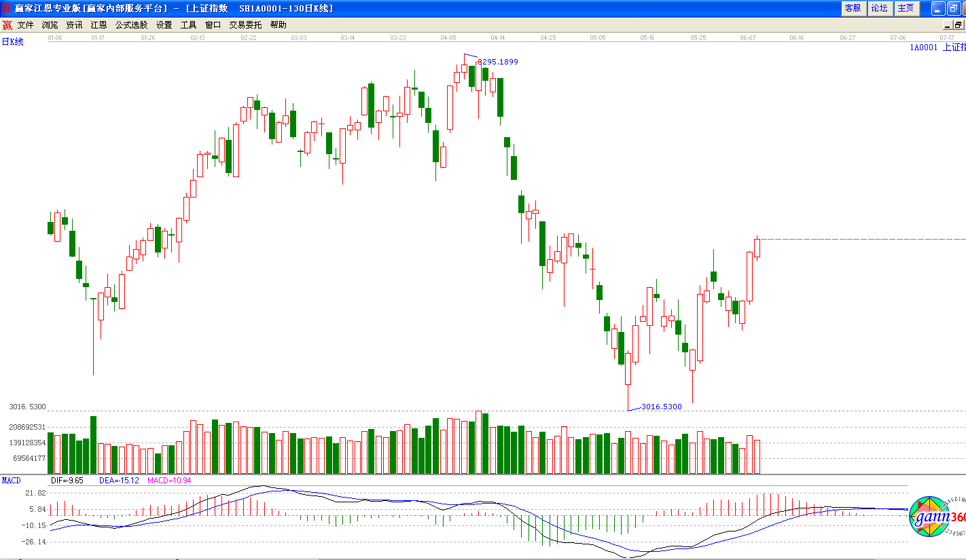Click the 07-06 date label
This screenshot has width=966, height=560.
pyautogui.click(x=898, y=38)
